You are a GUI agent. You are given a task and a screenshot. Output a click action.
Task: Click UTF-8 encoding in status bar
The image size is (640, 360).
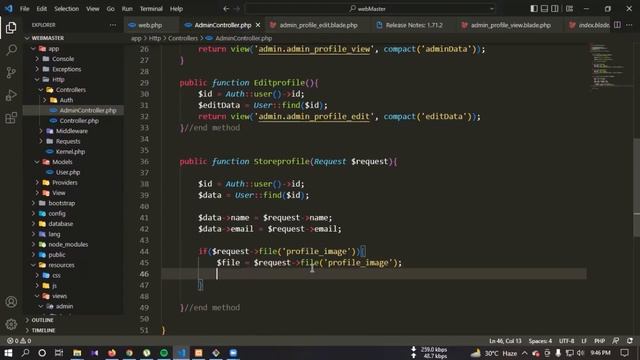click(x=567, y=341)
